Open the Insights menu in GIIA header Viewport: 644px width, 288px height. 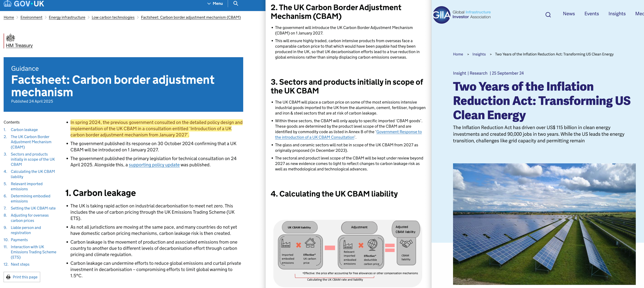(x=617, y=14)
